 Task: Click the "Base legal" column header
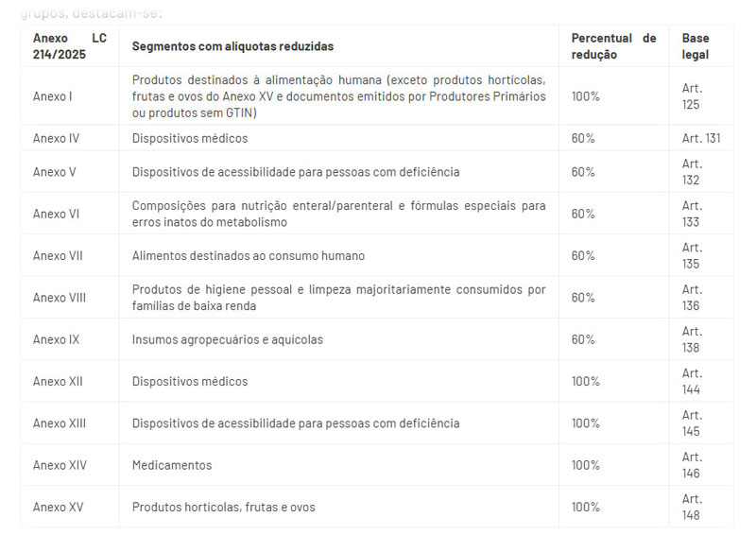[x=696, y=46]
